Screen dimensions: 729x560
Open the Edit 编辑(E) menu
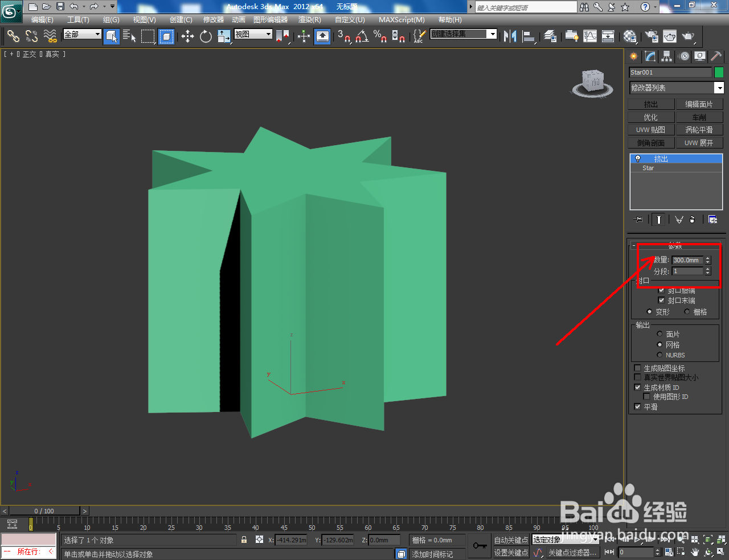(x=42, y=20)
